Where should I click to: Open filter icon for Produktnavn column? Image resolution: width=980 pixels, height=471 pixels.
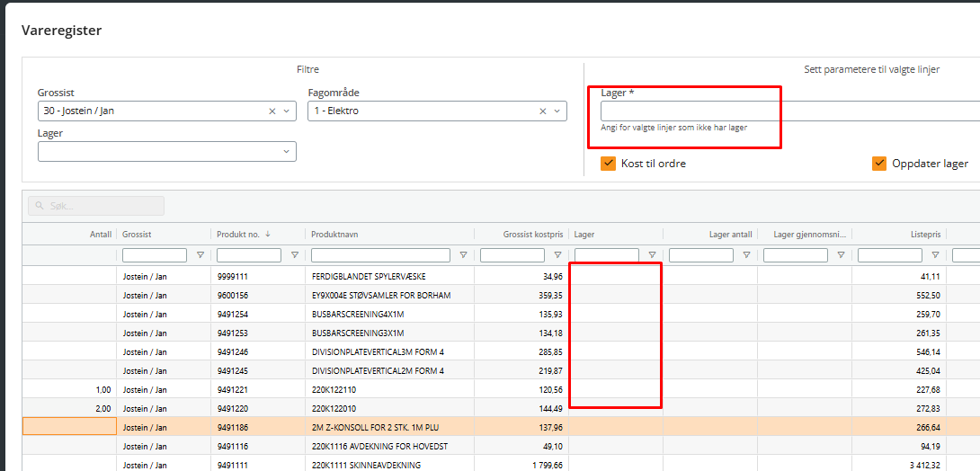(x=464, y=255)
